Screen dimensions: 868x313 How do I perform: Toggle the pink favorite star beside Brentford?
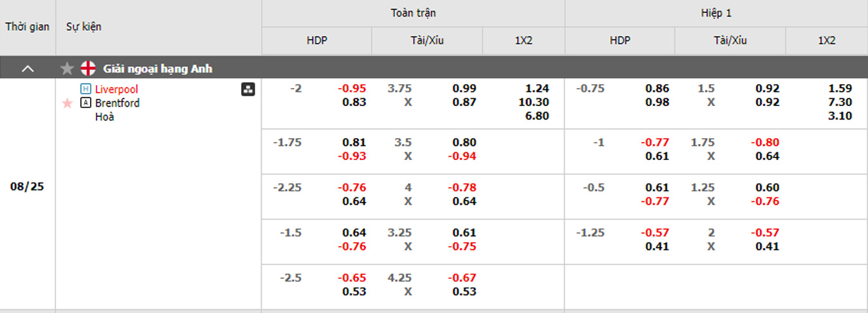[67, 103]
